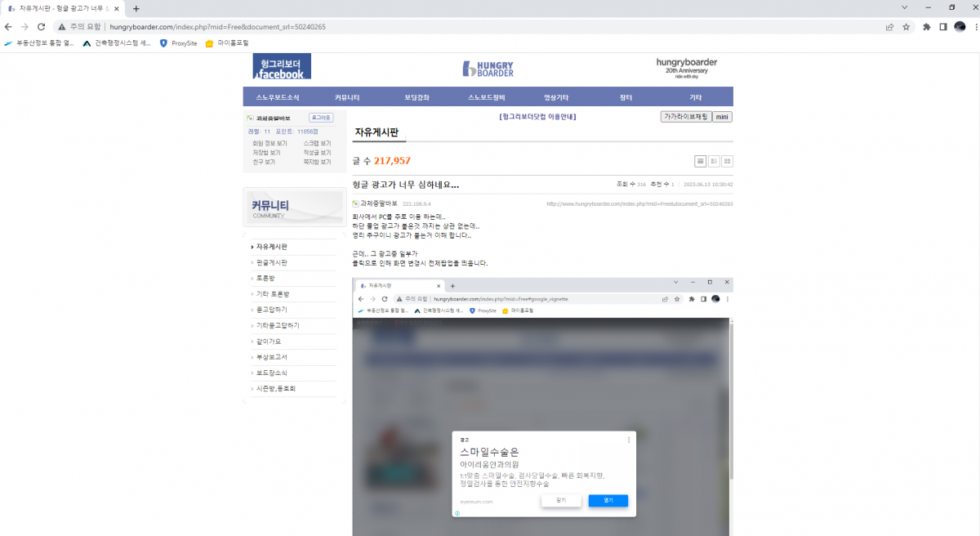Image resolution: width=980 pixels, height=536 pixels.
Task: Open the 마이홈포털 bookmark folder
Action: click(227, 42)
